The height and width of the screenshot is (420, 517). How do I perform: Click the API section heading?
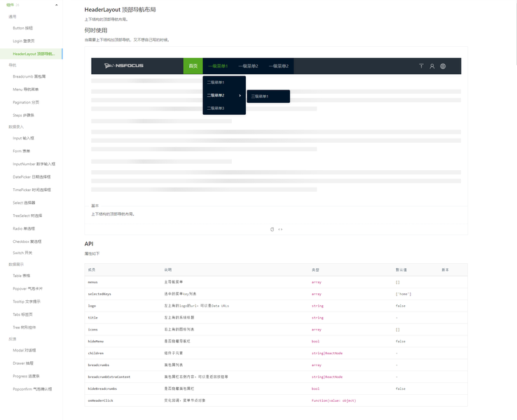[x=89, y=244]
